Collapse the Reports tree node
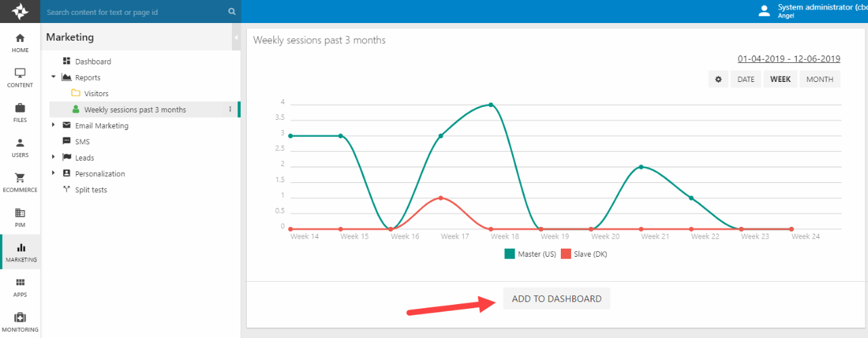 point(54,77)
